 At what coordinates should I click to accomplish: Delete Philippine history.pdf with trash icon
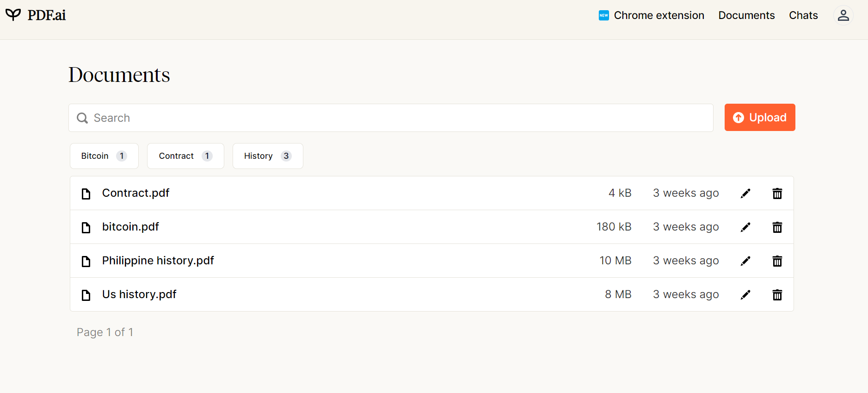coord(777,261)
